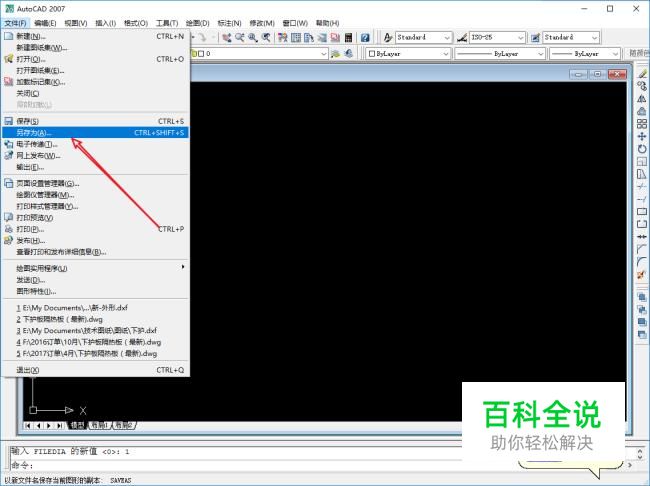This screenshot has height=486, width=650.
Task: Switch to the 布局2 layout tab
Action: (x=123, y=425)
